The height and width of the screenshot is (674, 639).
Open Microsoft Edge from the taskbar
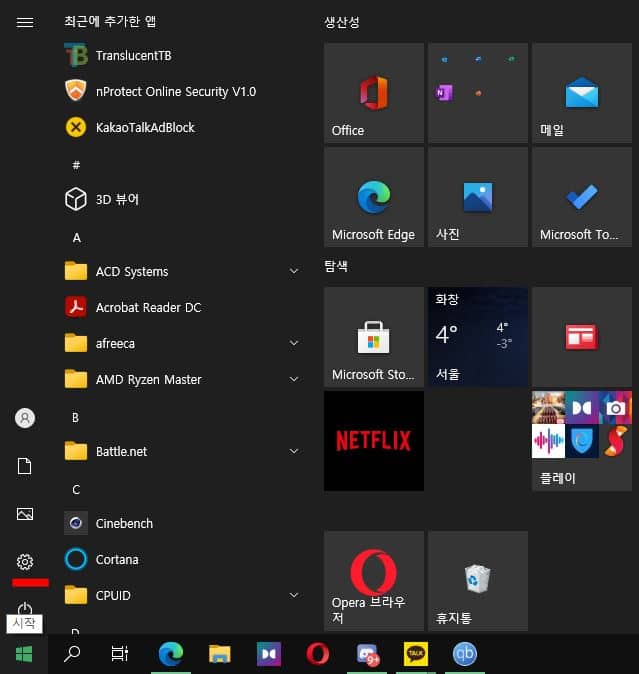[x=171, y=654]
